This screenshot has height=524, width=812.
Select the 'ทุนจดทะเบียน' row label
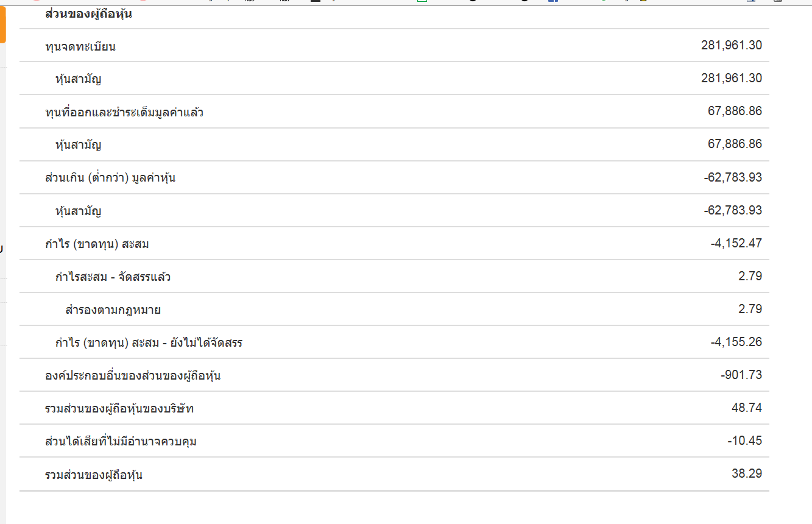pos(80,46)
